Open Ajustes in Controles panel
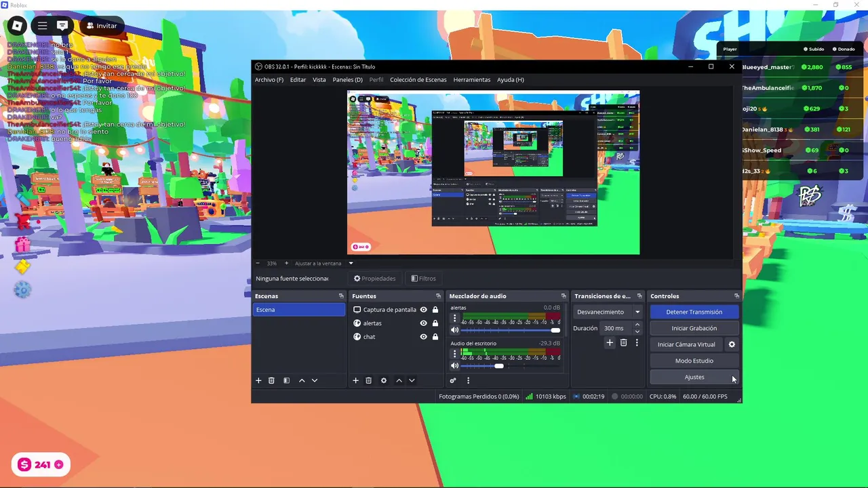 694,377
